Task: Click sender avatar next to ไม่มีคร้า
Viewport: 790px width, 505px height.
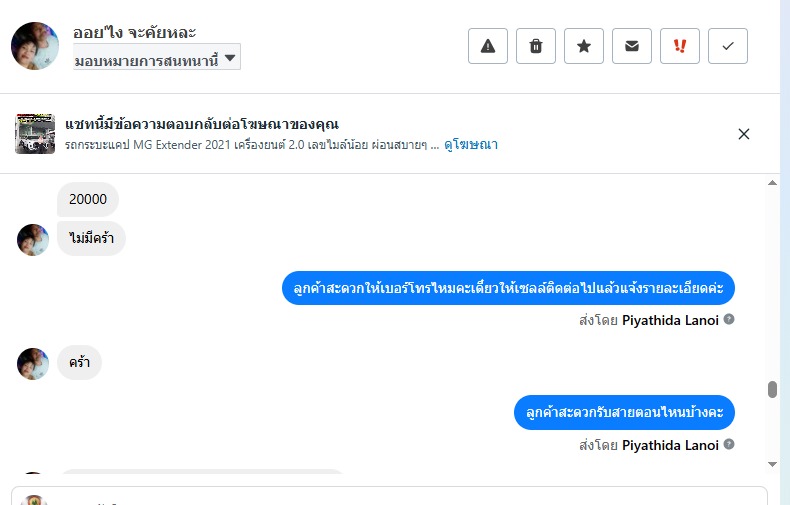Action: tap(33, 239)
